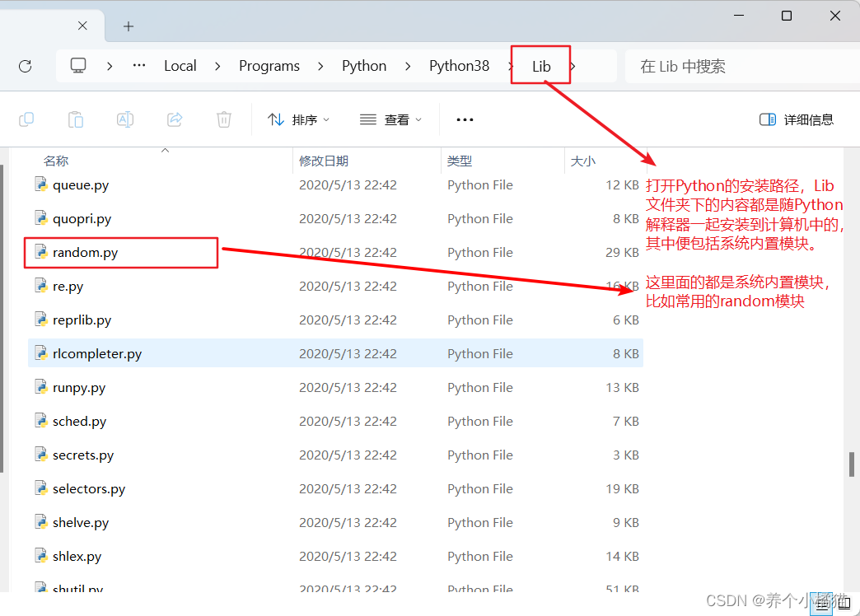Click the This PC monitor icon in address bar

click(78, 66)
